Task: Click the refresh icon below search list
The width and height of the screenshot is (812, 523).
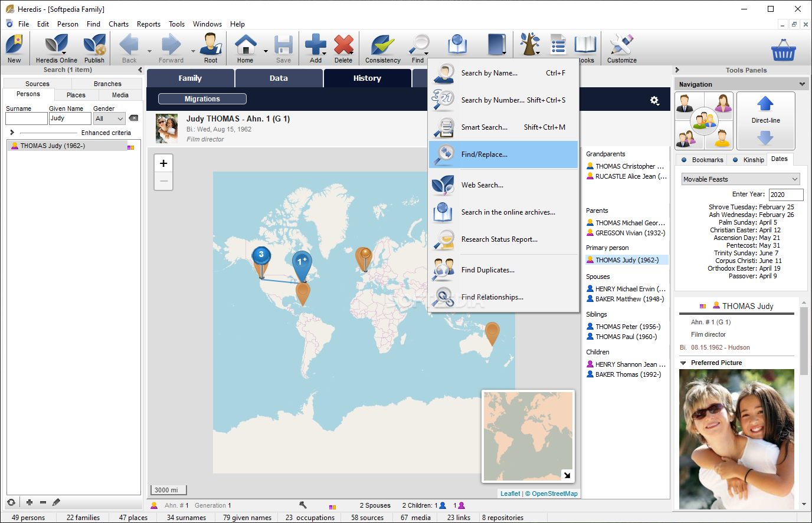Action: coord(11,502)
